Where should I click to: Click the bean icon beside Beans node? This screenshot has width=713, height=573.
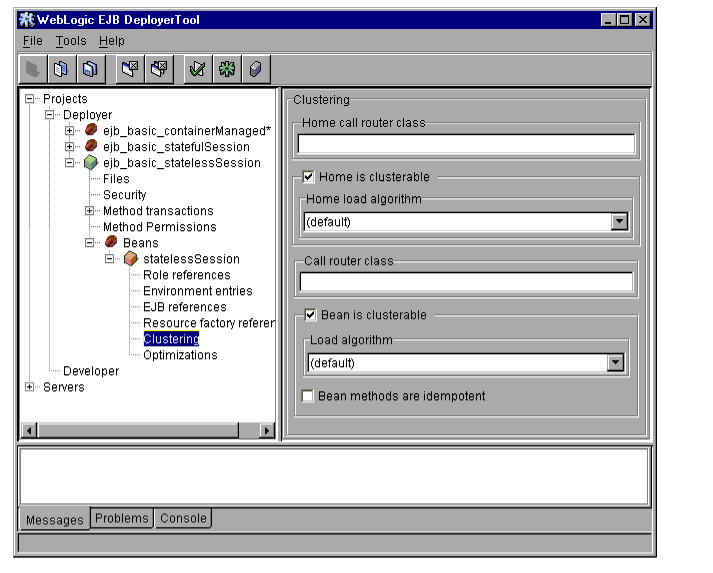coord(111,242)
